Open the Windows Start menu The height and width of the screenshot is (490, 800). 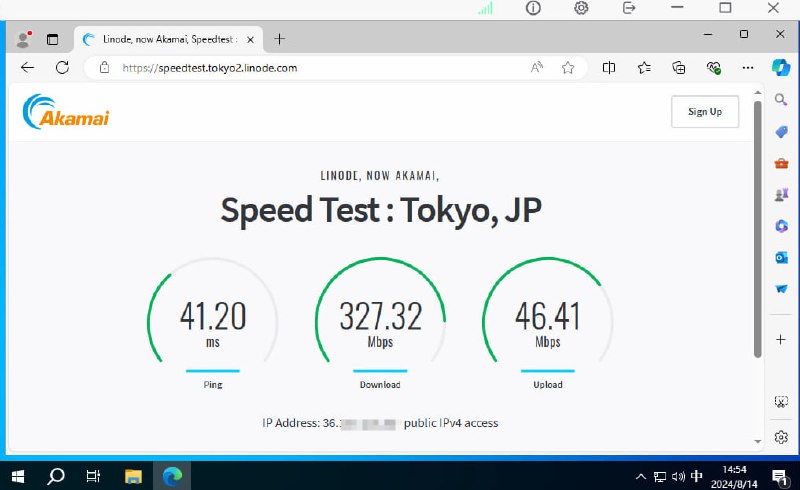coord(18,476)
